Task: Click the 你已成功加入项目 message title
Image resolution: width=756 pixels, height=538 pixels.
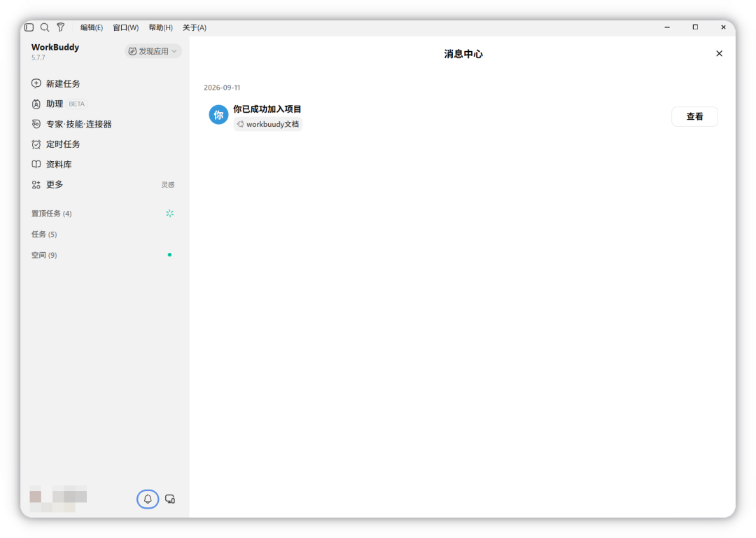Action: tap(267, 109)
